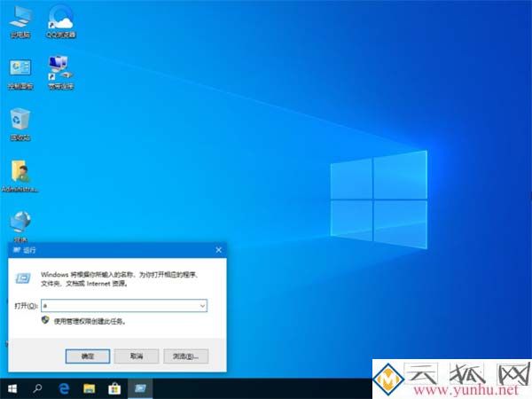Viewport: 532px width, 399px height.
Task: Click the 取消 button in Run dialog
Action: tap(137, 356)
